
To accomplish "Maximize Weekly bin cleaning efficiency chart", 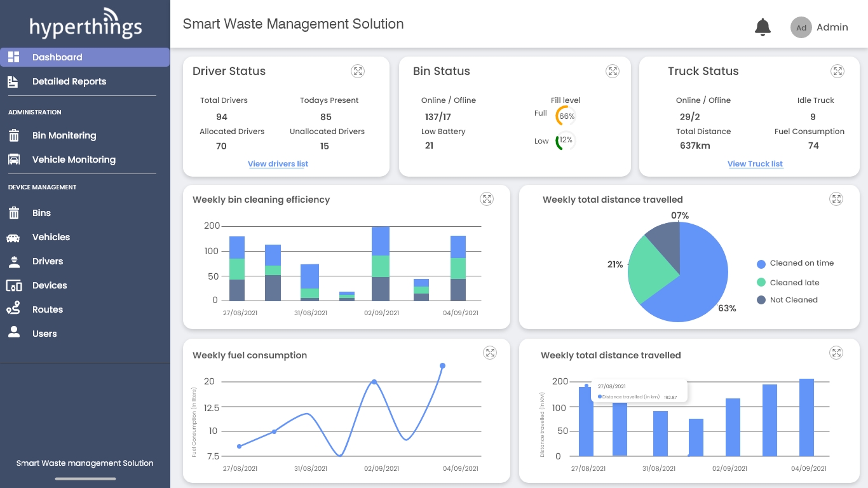I will pyautogui.click(x=486, y=199).
